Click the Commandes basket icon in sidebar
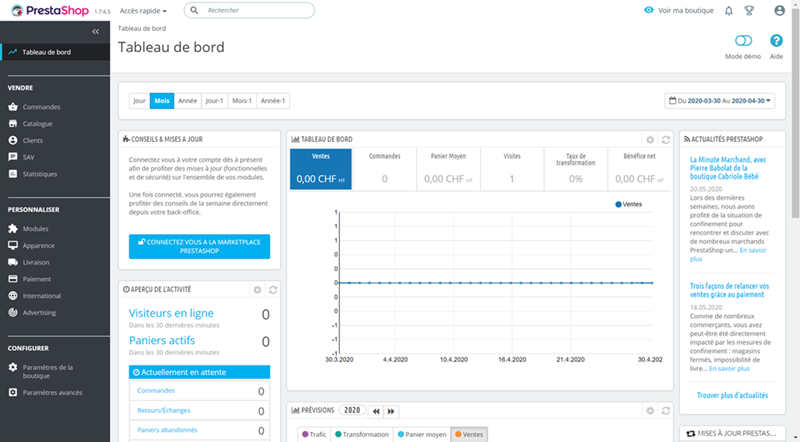800x442 pixels. pos(13,107)
